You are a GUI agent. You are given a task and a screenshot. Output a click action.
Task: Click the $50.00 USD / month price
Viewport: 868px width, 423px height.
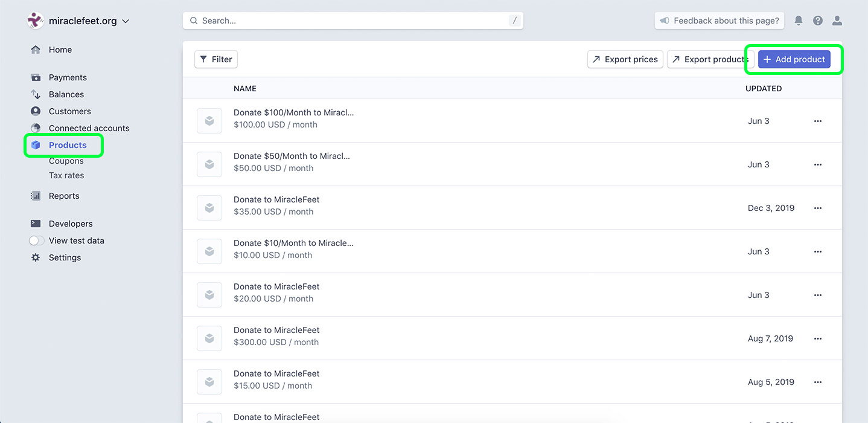[273, 168]
